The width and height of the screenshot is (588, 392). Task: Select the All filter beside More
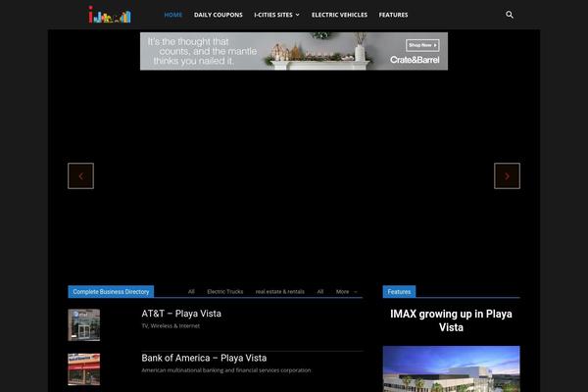click(320, 291)
